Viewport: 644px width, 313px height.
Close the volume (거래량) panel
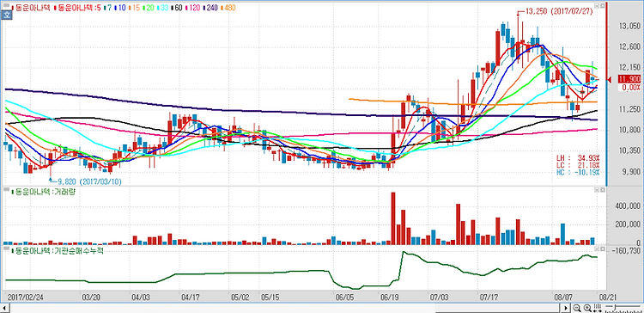pyautogui.click(x=602, y=191)
